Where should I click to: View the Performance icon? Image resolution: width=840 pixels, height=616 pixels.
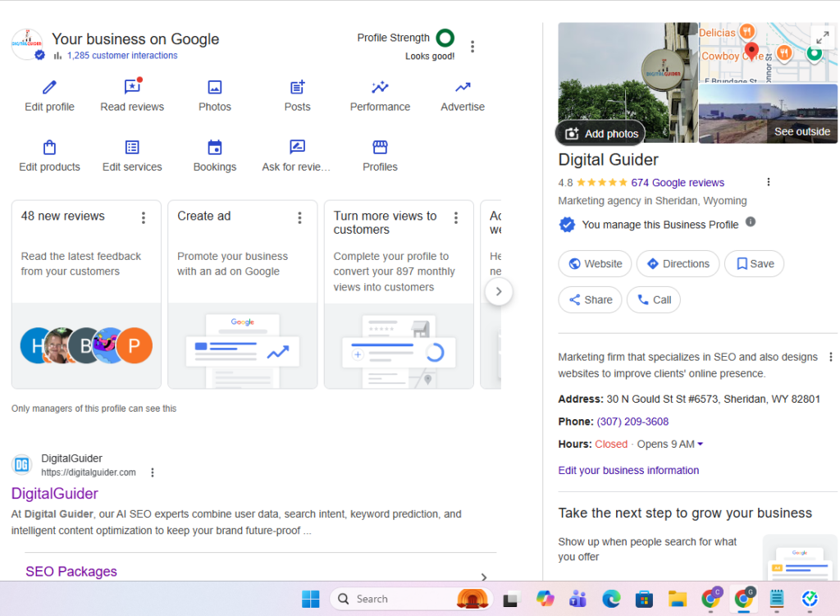click(380, 87)
